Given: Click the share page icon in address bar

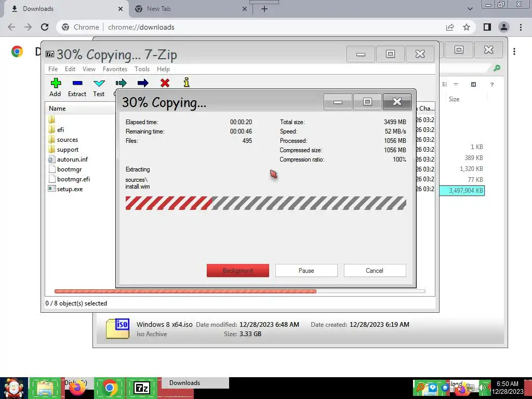Looking at the screenshot, I should click(x=450, y=27).
